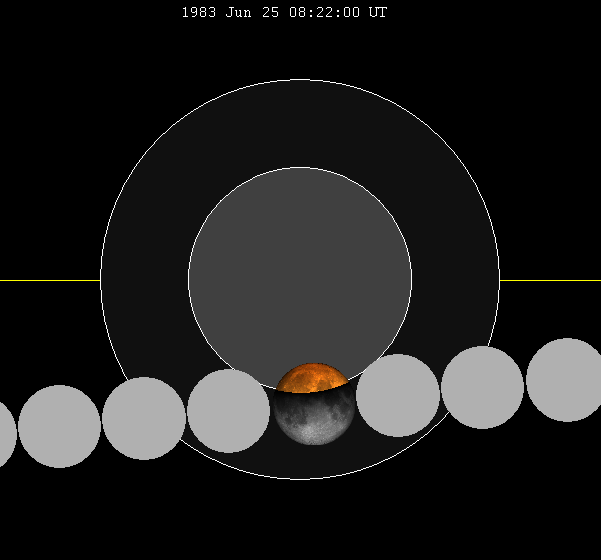This screenshot has height=560, width=601.
Task: Click the orange shadowed part of the Moon
Action: click(x=312, y=379)
